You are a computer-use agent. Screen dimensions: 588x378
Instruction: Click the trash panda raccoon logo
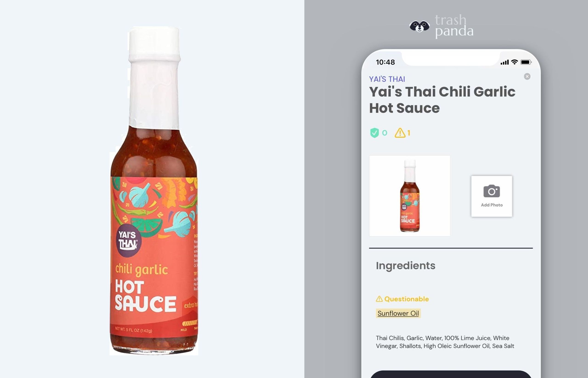[x=419, y=26]
